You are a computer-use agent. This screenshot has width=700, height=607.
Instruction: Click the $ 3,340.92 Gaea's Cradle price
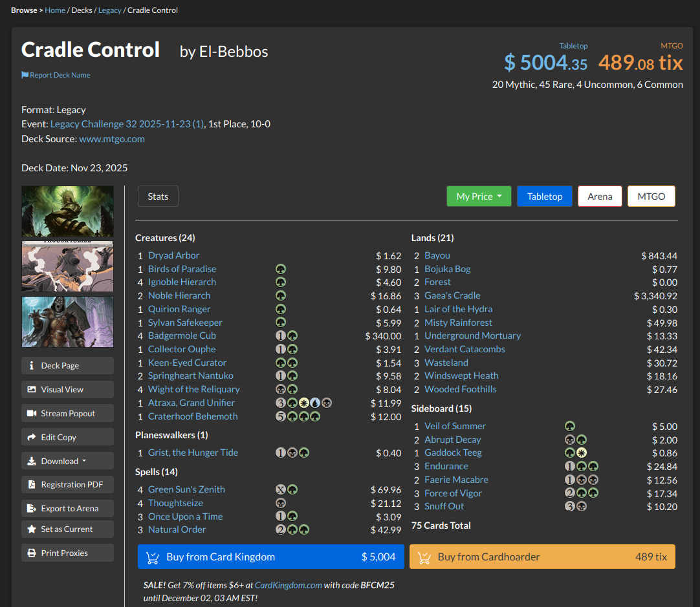(655, 296)
